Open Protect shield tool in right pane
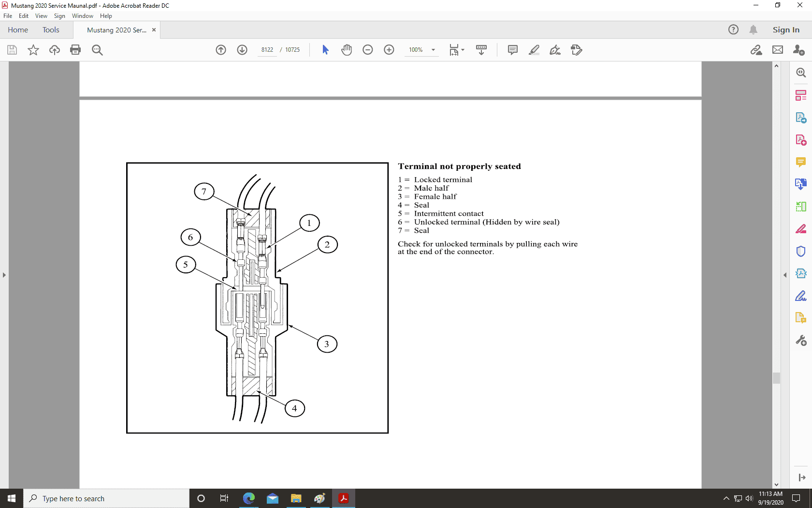812x508 pixels. point(801,251)
